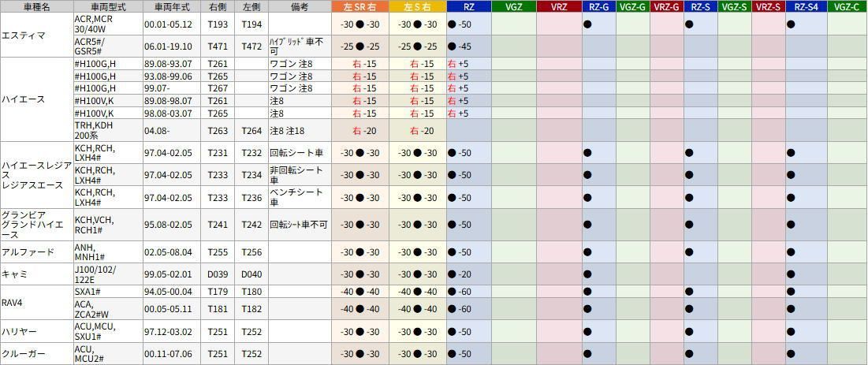868x365 pixels.
Task: Click the ACR,MCR 30/40W type cell
Action: coord(108,24)
